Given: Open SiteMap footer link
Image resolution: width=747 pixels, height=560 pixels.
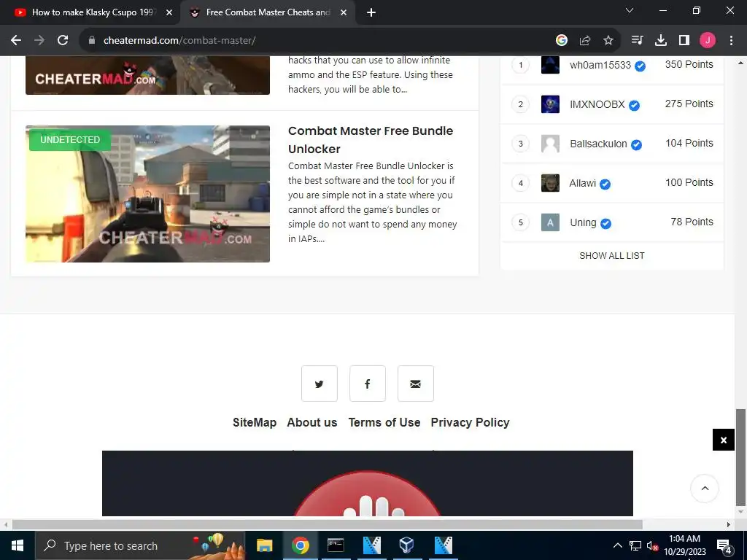Looking at the screenshot, I should tap(255, 422).
